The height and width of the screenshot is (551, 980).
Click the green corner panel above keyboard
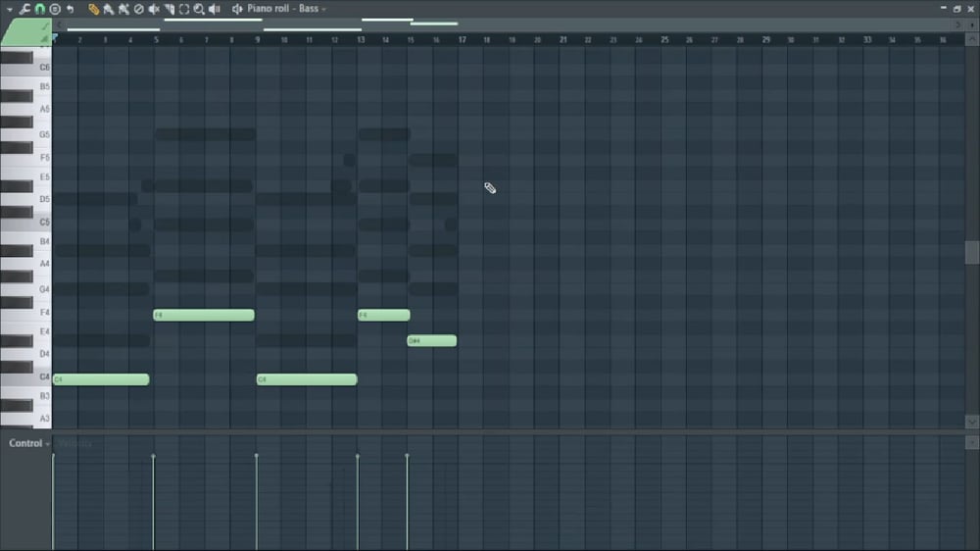point(26,32)
